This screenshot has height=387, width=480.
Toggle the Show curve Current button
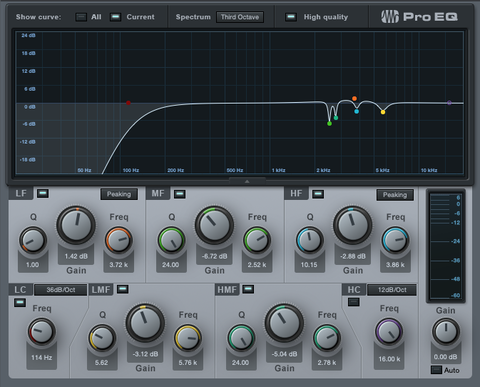click(115, 17)
